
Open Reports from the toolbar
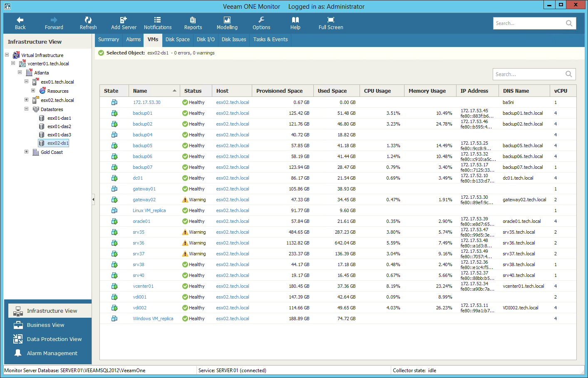tap(193, 20)
